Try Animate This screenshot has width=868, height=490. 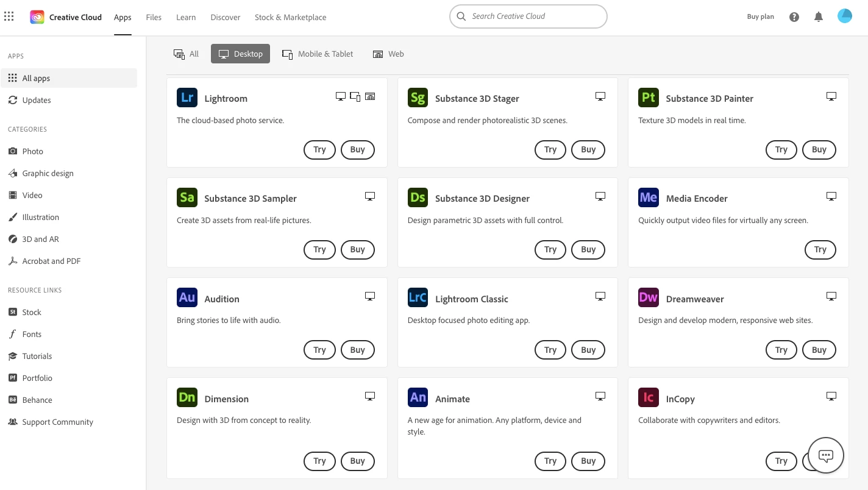click(550, 461)
